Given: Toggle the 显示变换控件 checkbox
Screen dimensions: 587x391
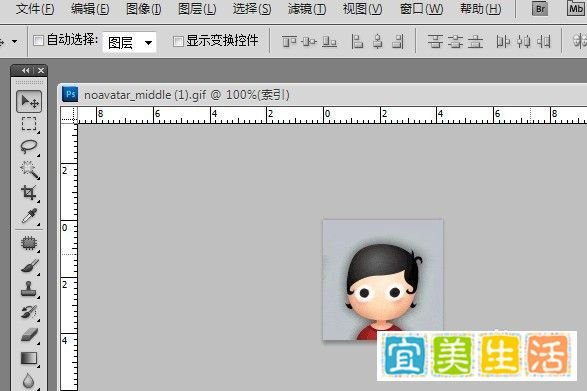Looking at the screenshot, I should click(178, 41).
